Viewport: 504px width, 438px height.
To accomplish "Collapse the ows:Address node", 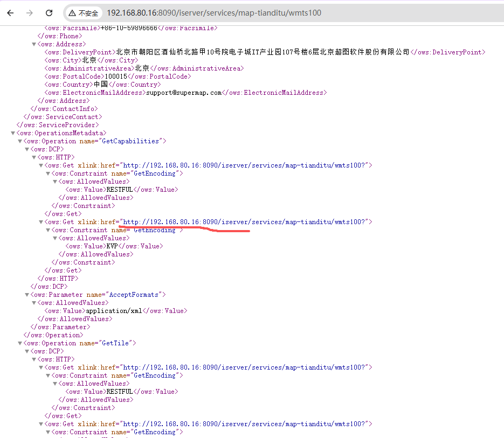I will click(34, 44).
